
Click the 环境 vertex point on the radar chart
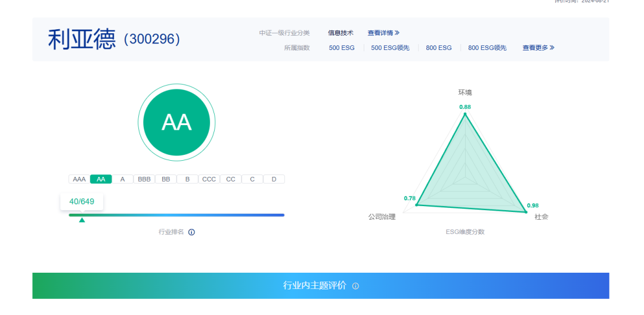(465, 114)
